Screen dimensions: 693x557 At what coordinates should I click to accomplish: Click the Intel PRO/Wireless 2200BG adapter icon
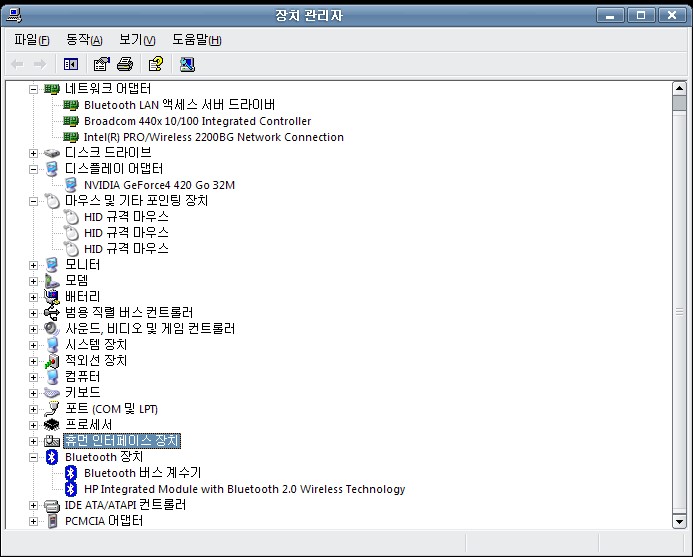click(71, 137)
